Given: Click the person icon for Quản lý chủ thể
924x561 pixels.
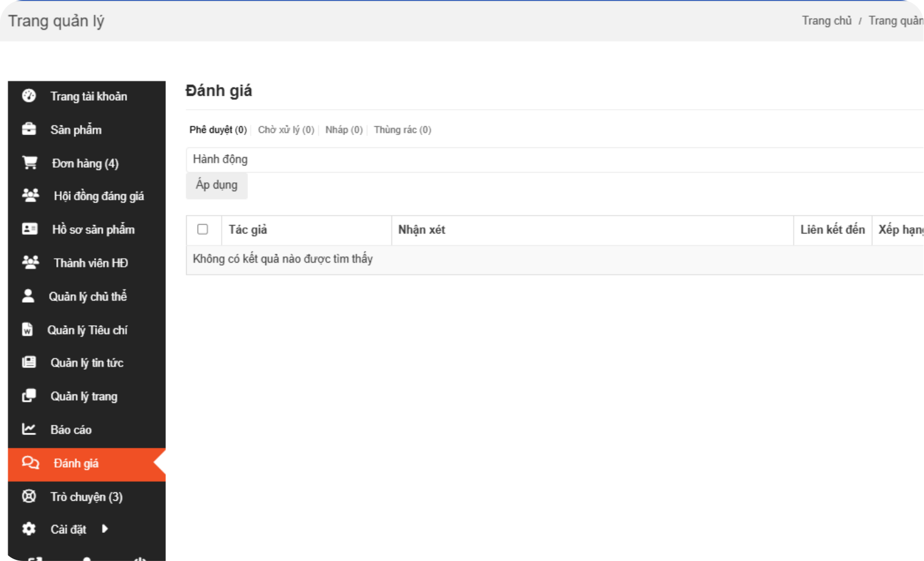Looking at the screenshot, I should [28, 296].
